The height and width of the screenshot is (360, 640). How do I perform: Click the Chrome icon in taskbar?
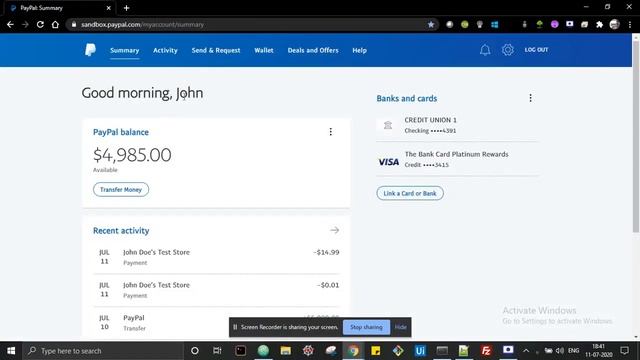353,351
